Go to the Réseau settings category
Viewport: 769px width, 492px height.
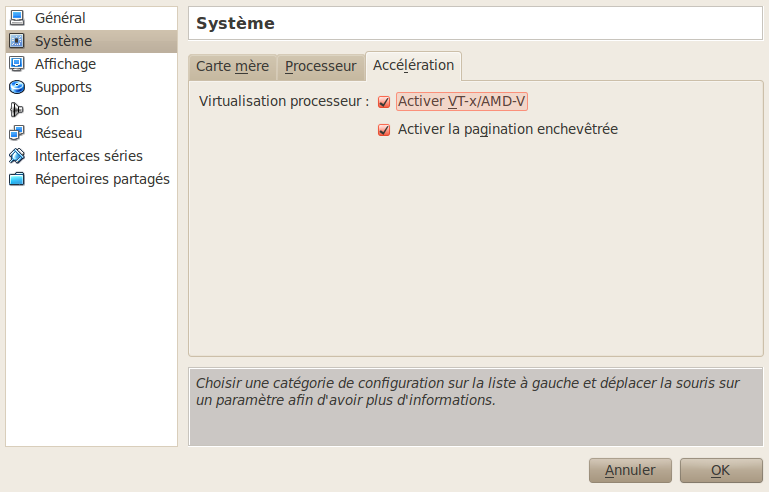pyautogui.click(x=58, y=133)
